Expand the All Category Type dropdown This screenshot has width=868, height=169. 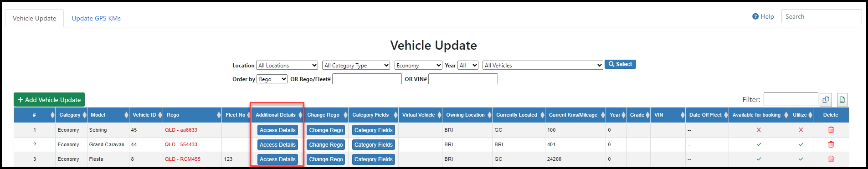(x=356, y=66)
